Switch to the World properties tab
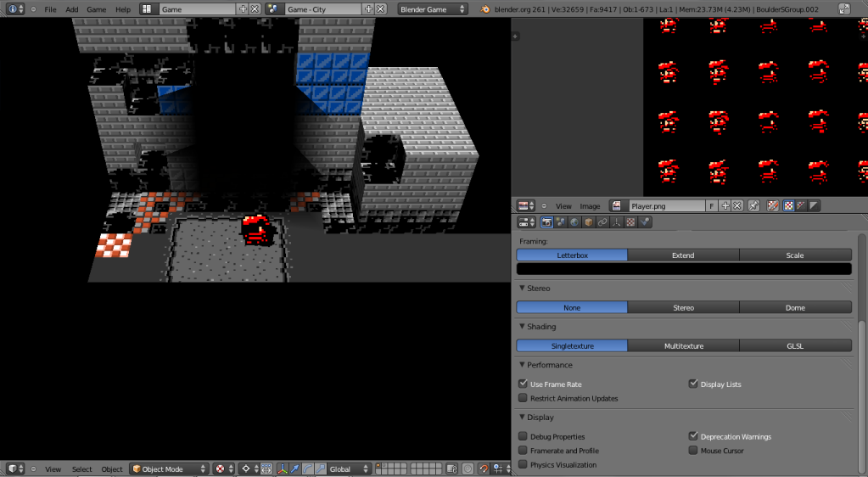The height and width of the screenshot is (477, 868). 574,222
